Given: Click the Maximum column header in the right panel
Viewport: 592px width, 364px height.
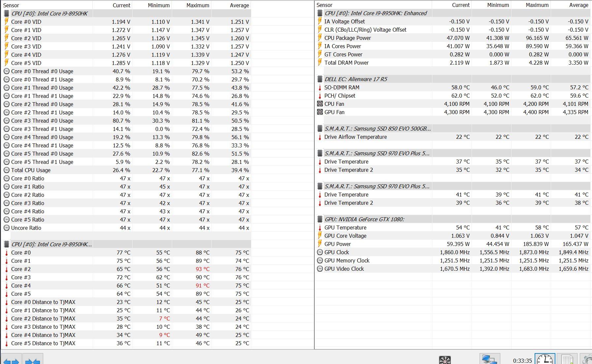Looking at the screenshot, I should click(531, 5).
